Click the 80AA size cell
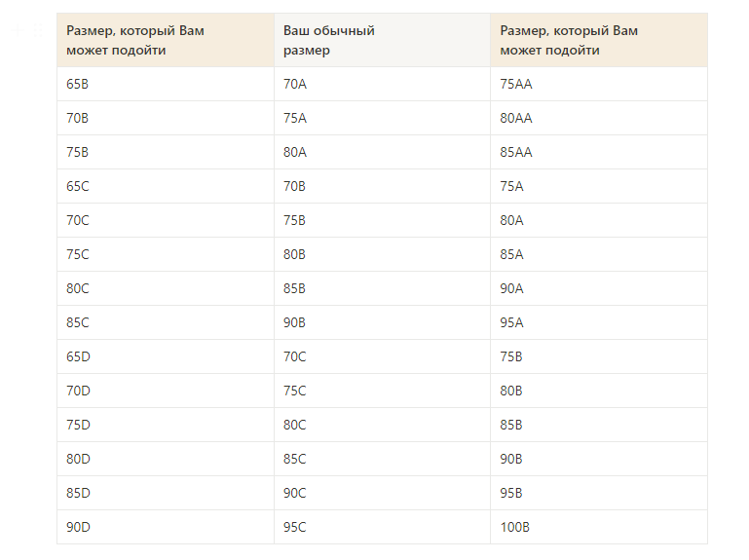Screen dimensions: 749x560 click(x=599, y=118)
